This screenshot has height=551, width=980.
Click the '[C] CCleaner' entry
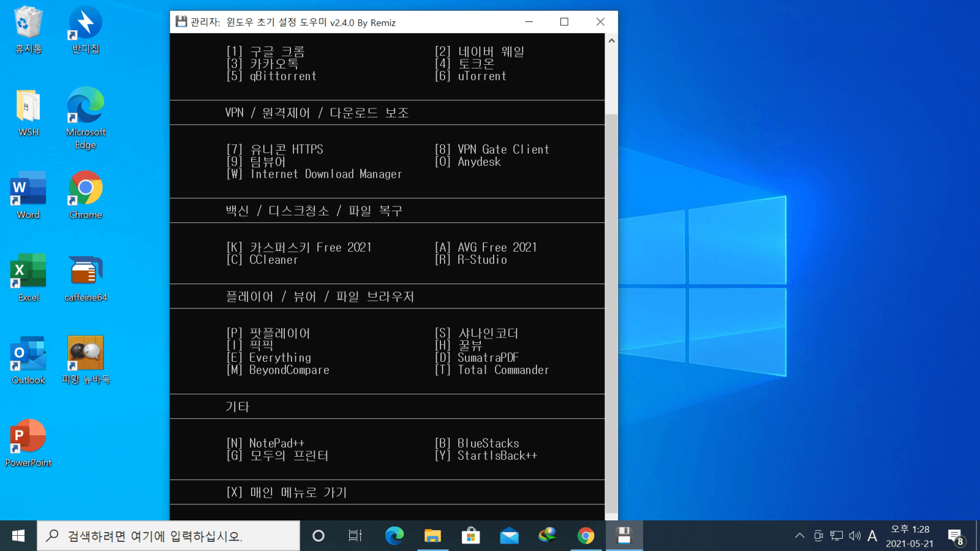click(x=262, y=260)
